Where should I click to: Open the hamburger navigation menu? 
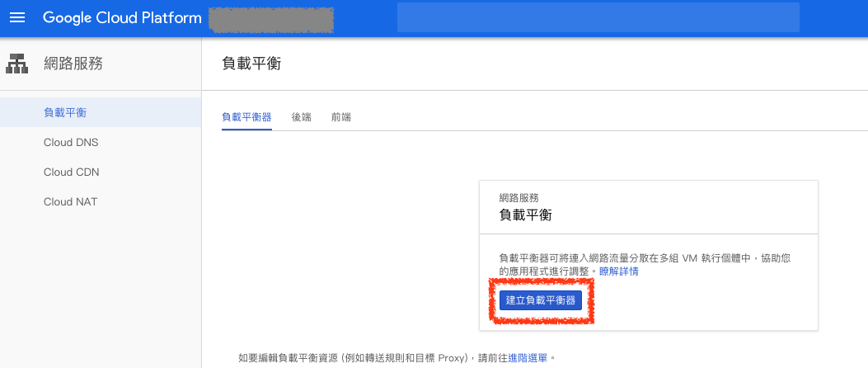18,17
